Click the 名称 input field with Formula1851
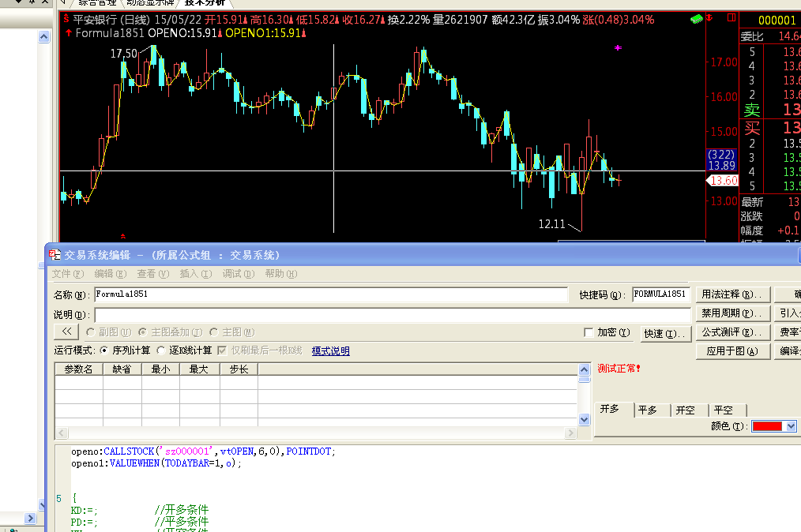Viewport: 801px width, 532px height. pos(331,294)
